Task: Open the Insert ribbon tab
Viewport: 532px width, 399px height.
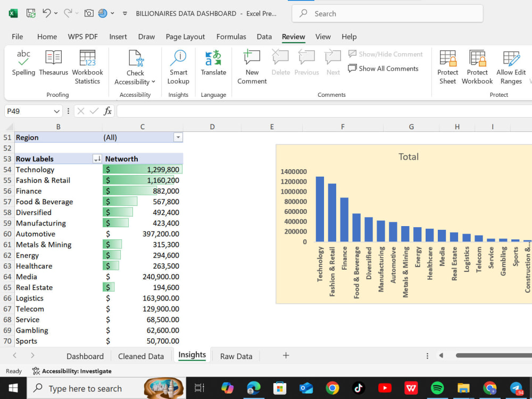Action: (118, 37)
